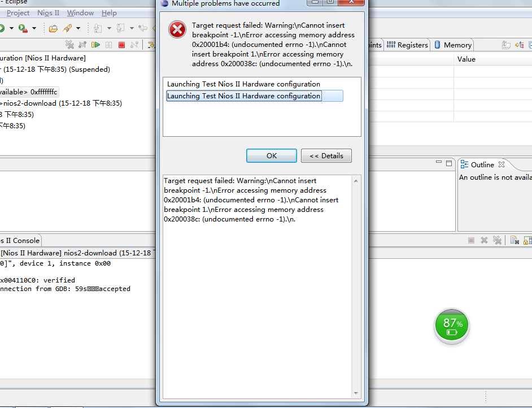Image resolution: width=532 pixels, height=408 pixels.
Task: Click the Step Into arrow icon
Action: 151,45
